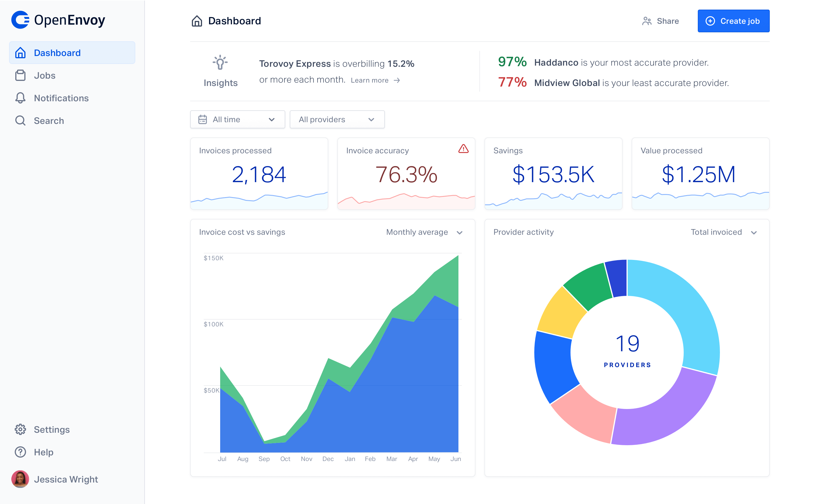
Task: Click the Learn more link
Action: click(370, 80)
